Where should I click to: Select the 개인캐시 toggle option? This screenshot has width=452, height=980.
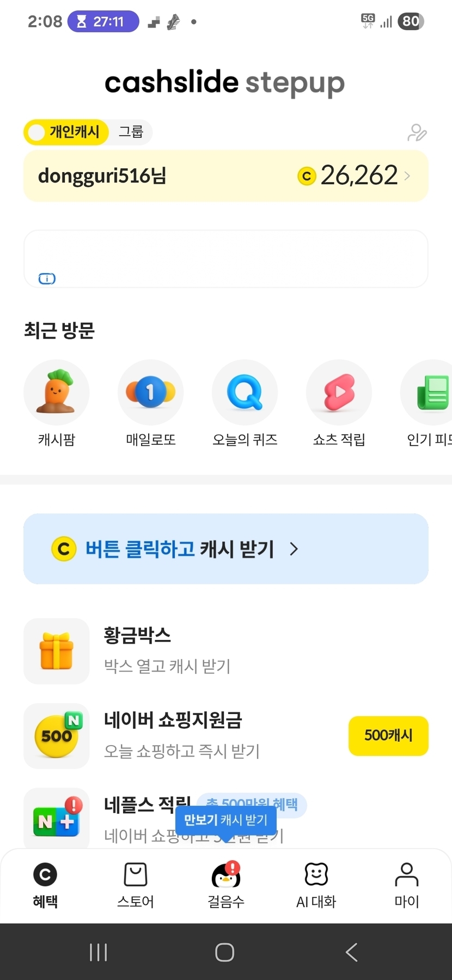pos(66,132)
